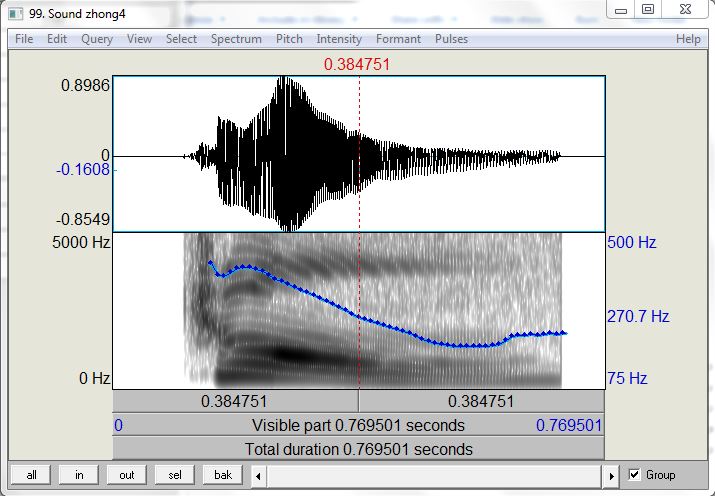715x496 pixels.
Task: Click the 'all' zoom button
Action: click(x=31, y=475)
